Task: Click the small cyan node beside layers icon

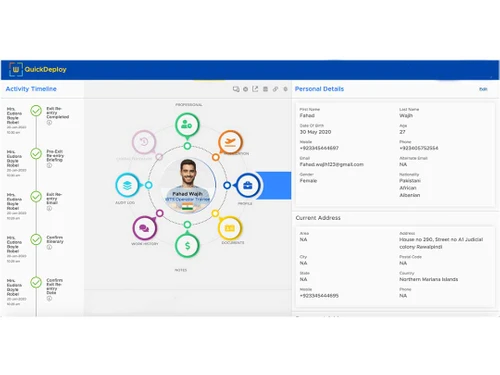Action: coord(149,185)
